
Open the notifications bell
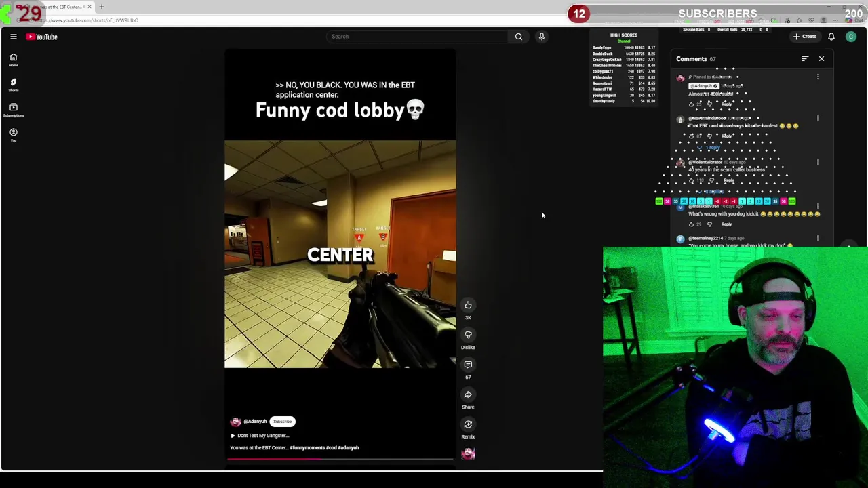(x=831, y=37)
